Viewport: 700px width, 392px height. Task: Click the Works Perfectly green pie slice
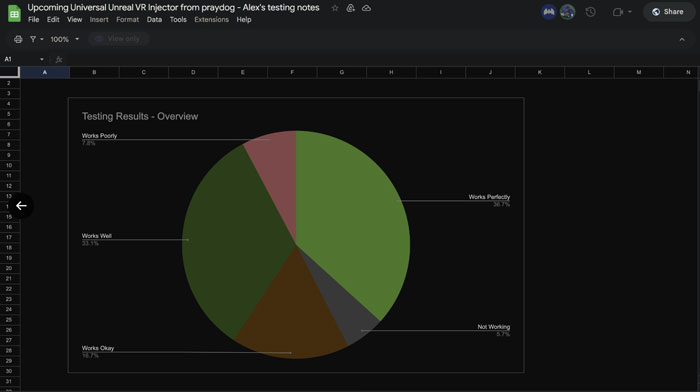pyautogui.click(x=353, y=214)
